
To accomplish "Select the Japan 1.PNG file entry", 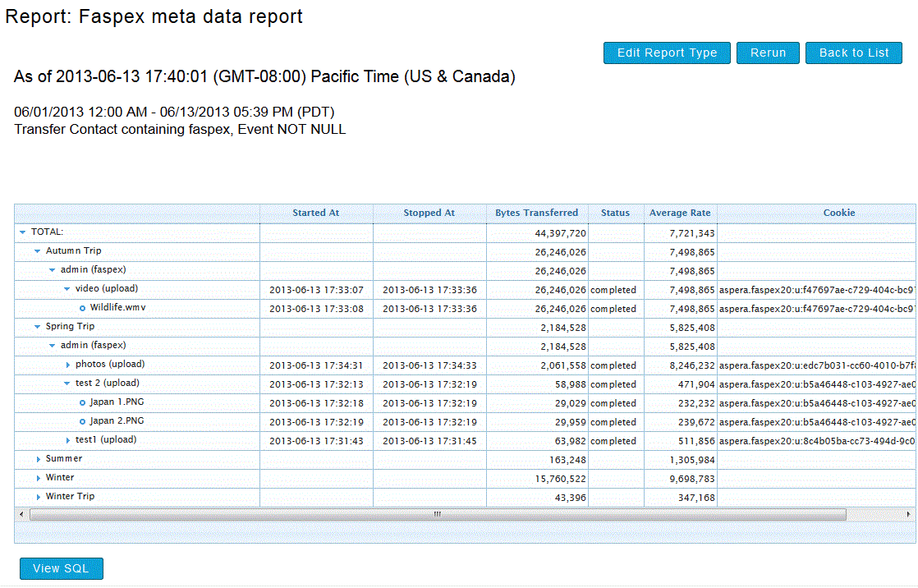I will pyautogui.click(x=117, y=402).
